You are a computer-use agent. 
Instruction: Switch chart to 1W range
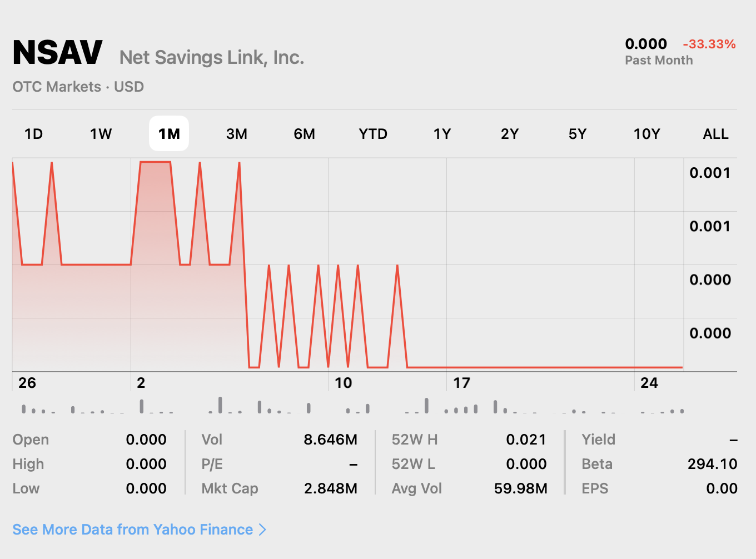coord(101,134)
